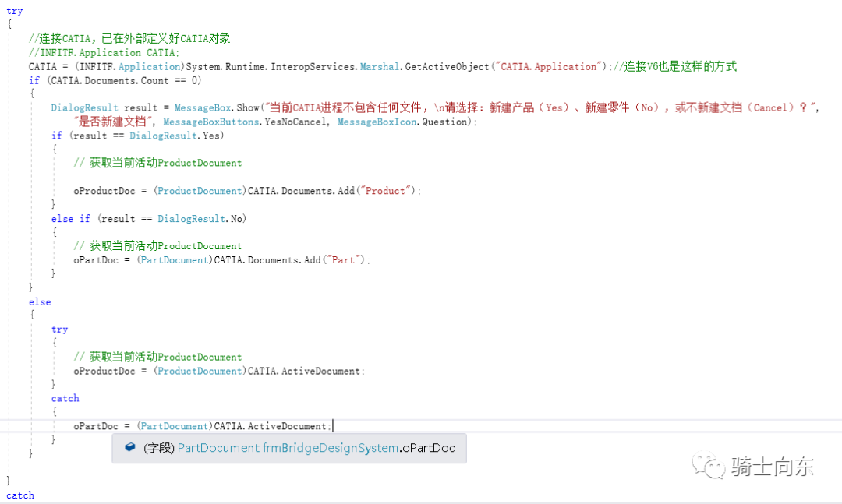The width and height of the screenshot is (842, 504).
Task: Click ProductDocument cast on the ActiveDocument line
Action: [x=200, y=371]
